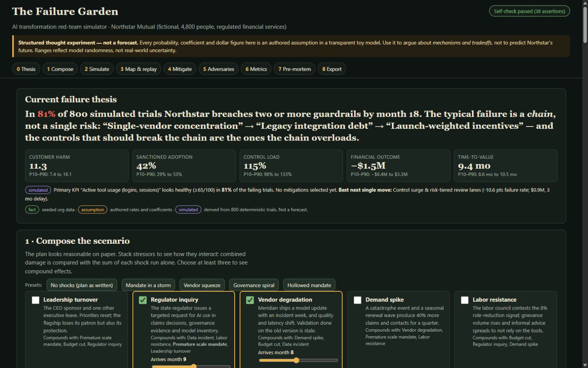Click the red 81% figure in thesis

pyautogui.click(x=46, y=114)
